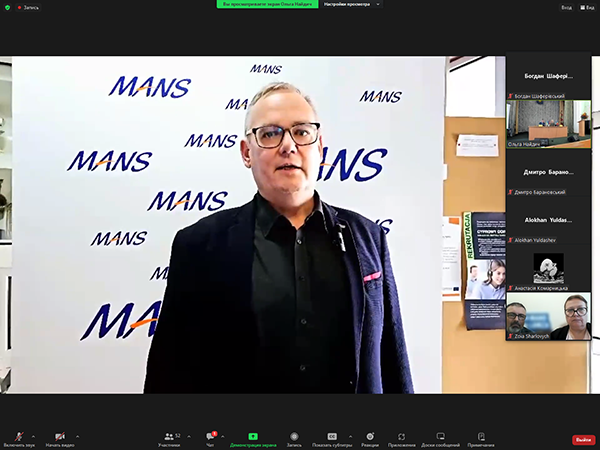Select Ольга Найдич video thumbnail
This screenshot has width=600, height=450.
tap(548, 124)
